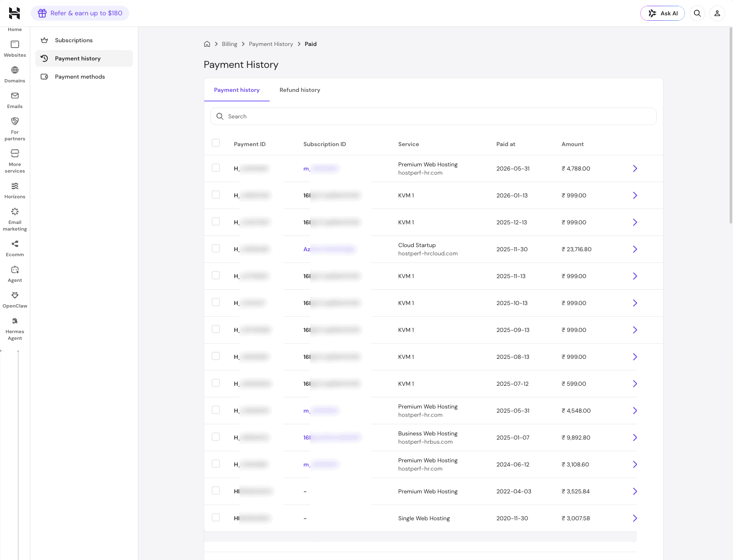Viewport: 733px width, 560px height.
Task: Expand the 2025-10-13 payment chevron
Action: point(635,303)
